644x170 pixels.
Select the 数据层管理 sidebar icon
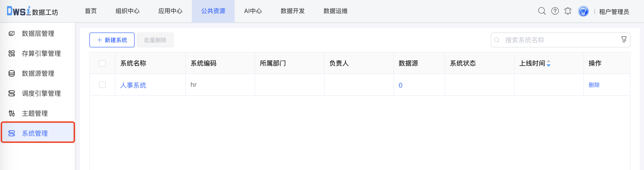click(x=11, y=34)
